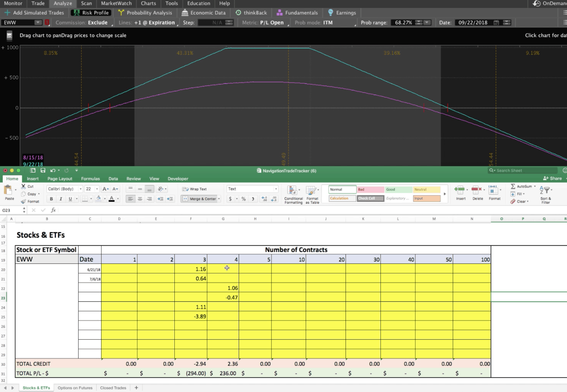Image resolution: width=567 pixels, height=392 pixels.
Task: Click the fill color paint bucket
Action: tap(98, 199)
